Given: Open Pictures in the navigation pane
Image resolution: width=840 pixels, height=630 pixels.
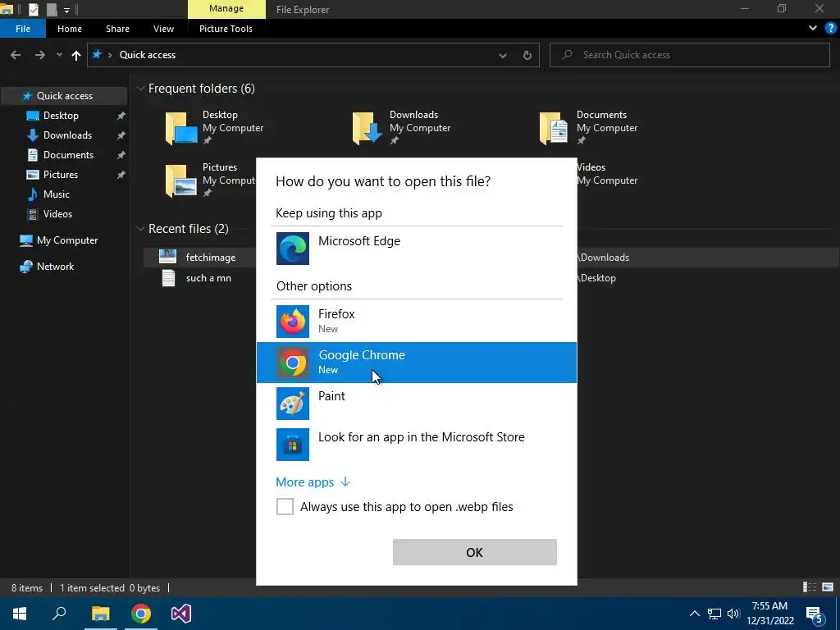Looking at the screenshot, I should pos(61,175).
